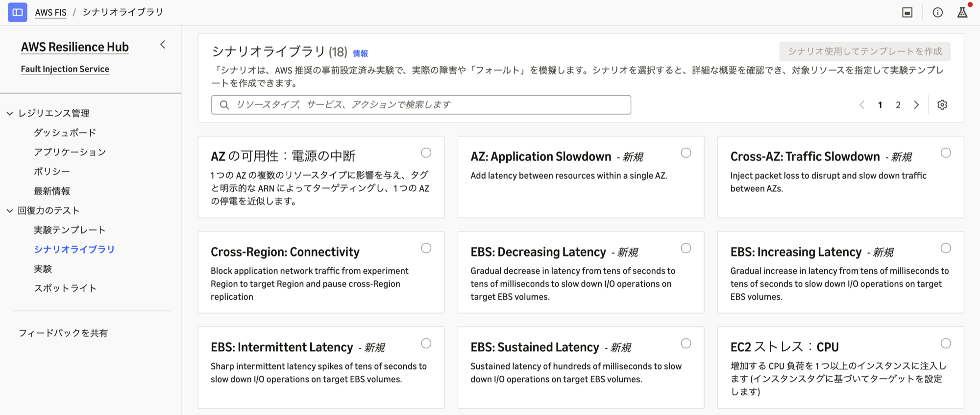
Task: Go to the next page arrow
Action: tap(916, 105)
